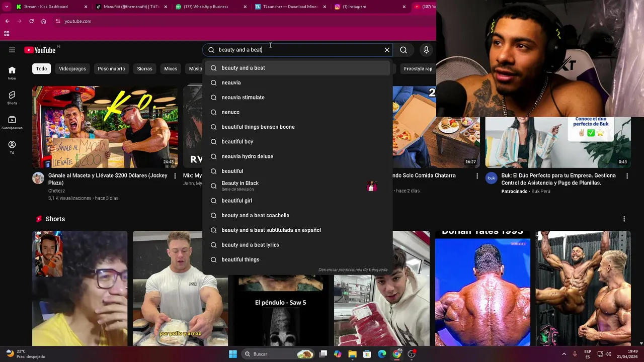Click the browser home button
Screen dimensions: 644x362
[44, 21]
